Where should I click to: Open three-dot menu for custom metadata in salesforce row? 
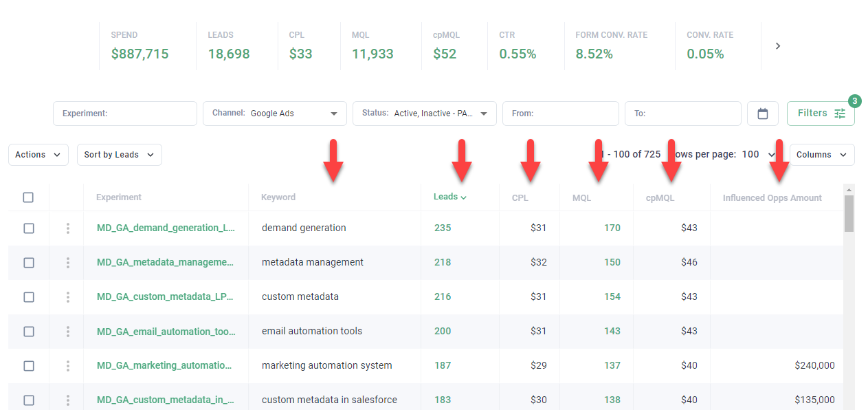pos(67,400)
